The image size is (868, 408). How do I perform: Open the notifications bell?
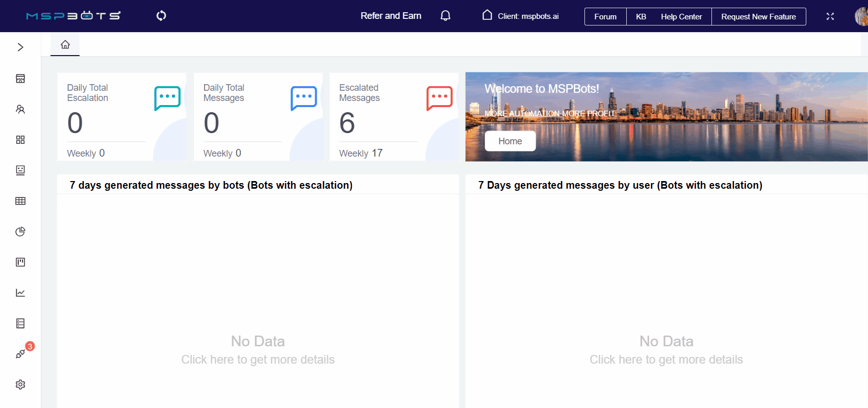click(x=445, y=16)
